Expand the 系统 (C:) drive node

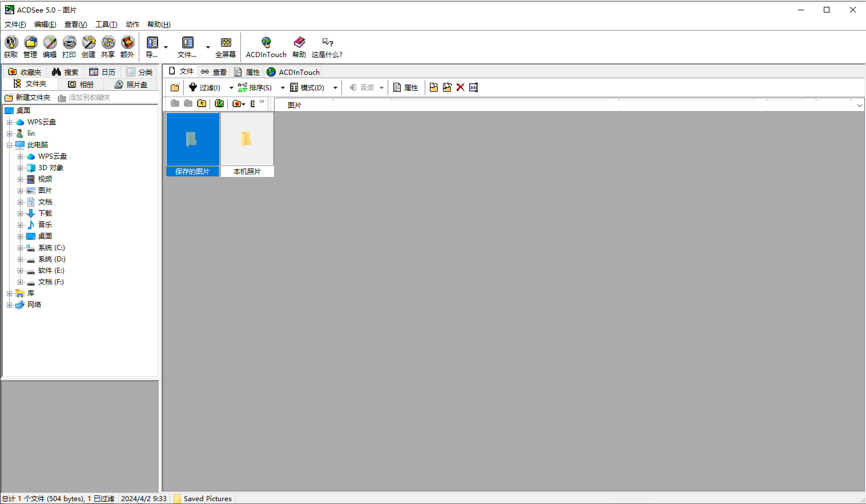(x=20, y=248)
